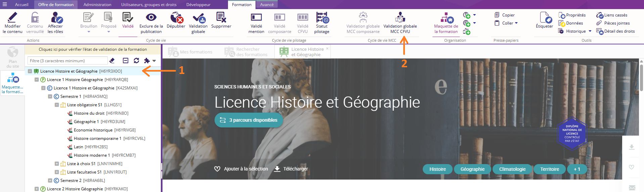Click Validation globale MCC CFVU icon
Image resolution: width=644 pixels, height=192 pixels.
[400, 17]
